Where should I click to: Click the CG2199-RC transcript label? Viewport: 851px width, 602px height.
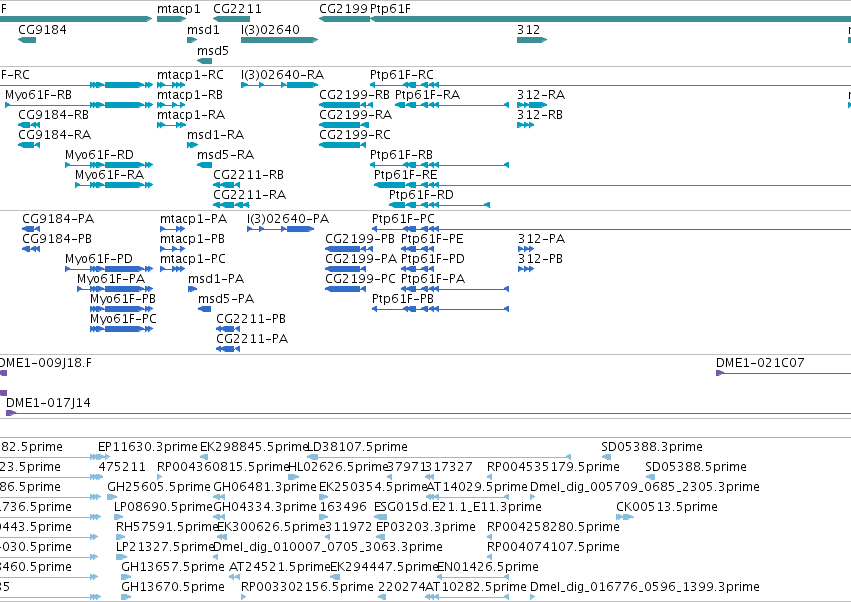point(355,135)
